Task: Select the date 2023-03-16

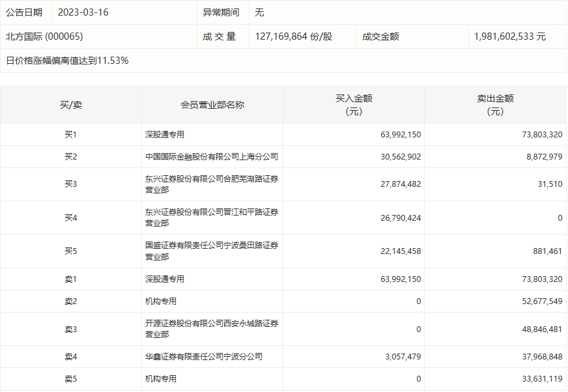Action: click(x=83, y=12)
